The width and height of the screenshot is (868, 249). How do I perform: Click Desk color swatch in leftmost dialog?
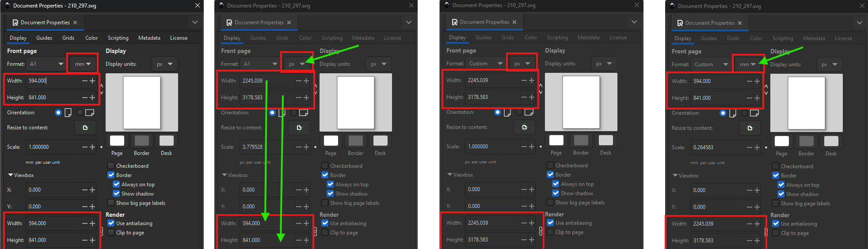[167, 141]
